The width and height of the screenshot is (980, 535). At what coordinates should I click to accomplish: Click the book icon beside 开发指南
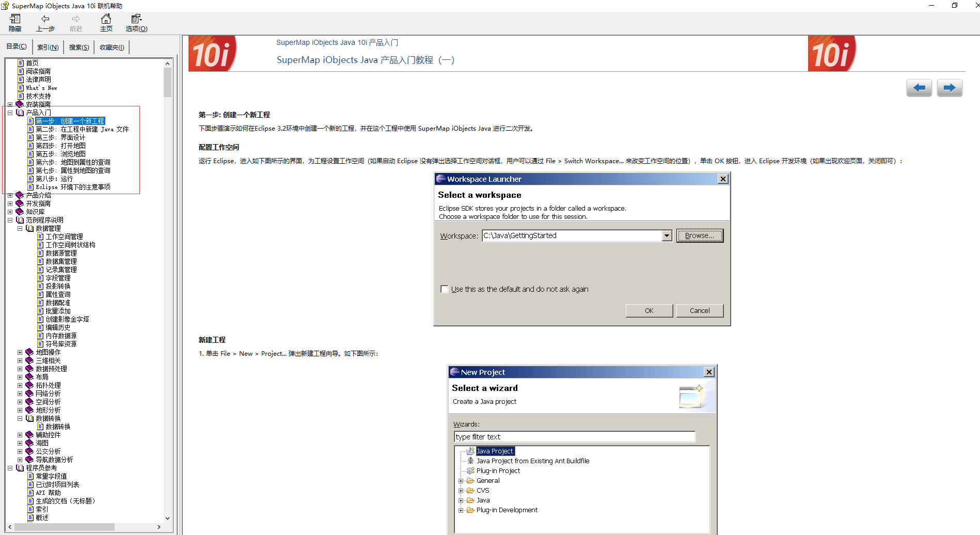point(20,203)
